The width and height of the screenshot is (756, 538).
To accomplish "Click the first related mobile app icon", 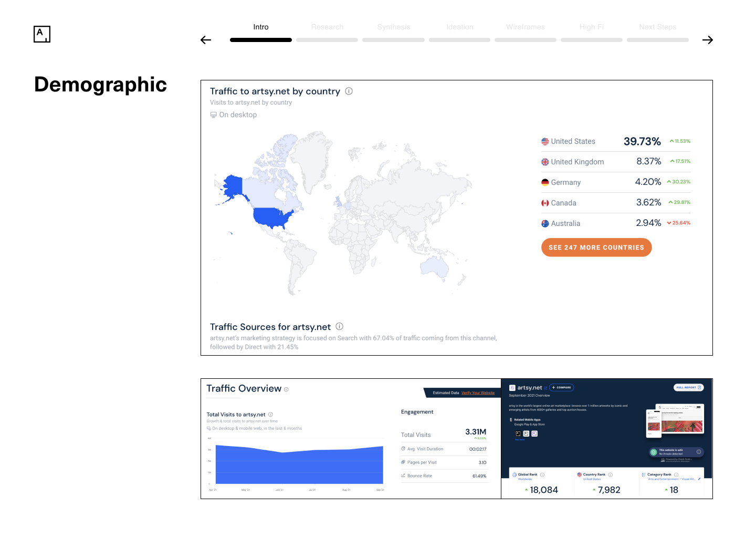I will [518, 433].
